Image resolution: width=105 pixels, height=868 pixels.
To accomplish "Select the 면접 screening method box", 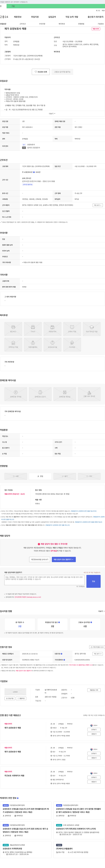I will point(40,476).
